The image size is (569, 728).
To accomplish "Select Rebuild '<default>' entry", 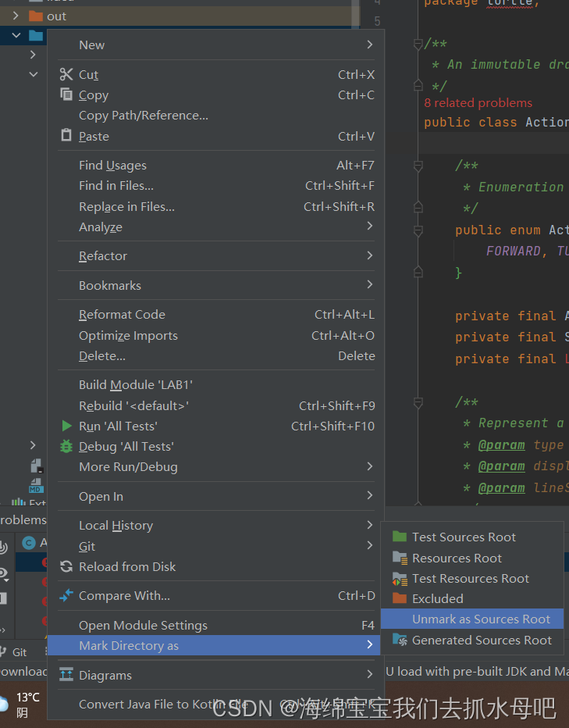I will tap(215, 405).
